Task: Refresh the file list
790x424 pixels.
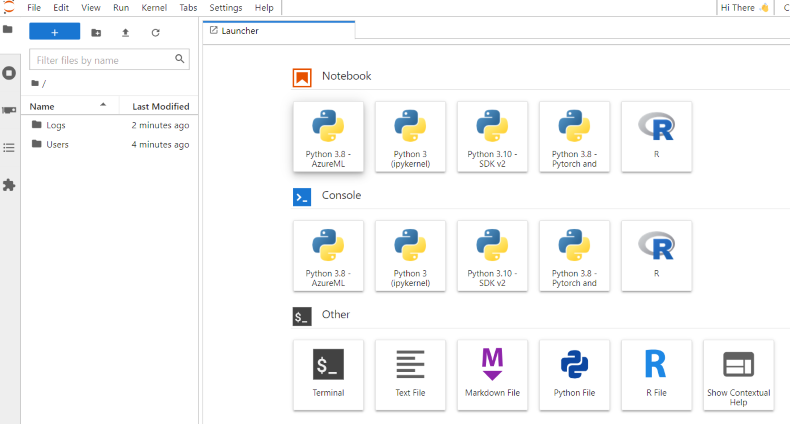Action: point(155,33)
